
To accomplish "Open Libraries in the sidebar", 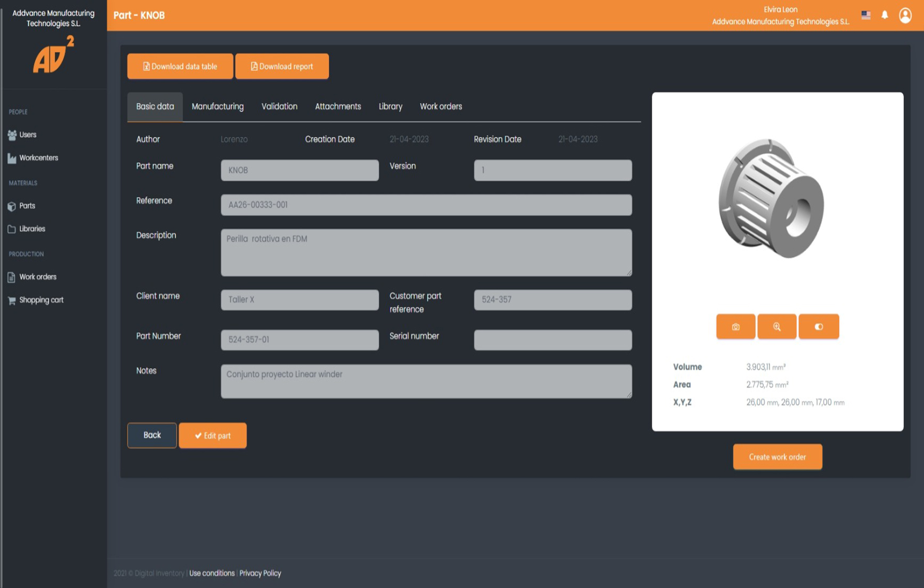I will (32, 229).
